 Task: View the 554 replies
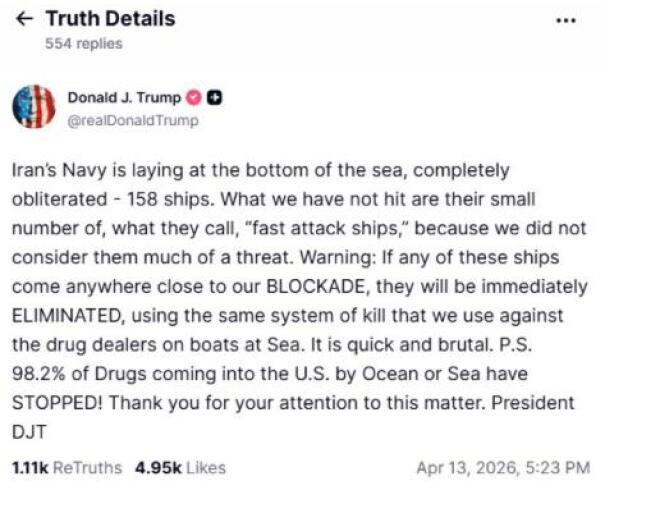pyautogui.click(x=84, y=44)
